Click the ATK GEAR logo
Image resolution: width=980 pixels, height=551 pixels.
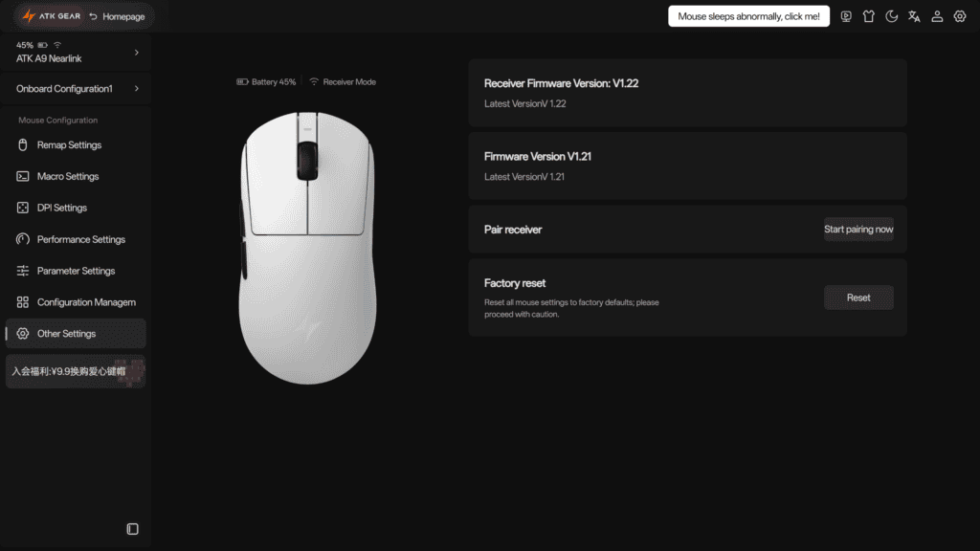coord(52,16)
